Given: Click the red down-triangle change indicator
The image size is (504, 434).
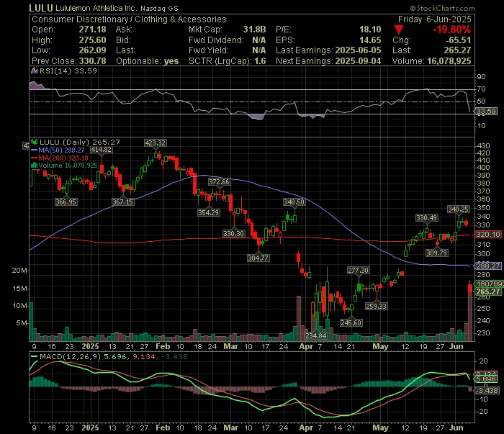Looking at the screenshot, I should [x=399, y=30].
